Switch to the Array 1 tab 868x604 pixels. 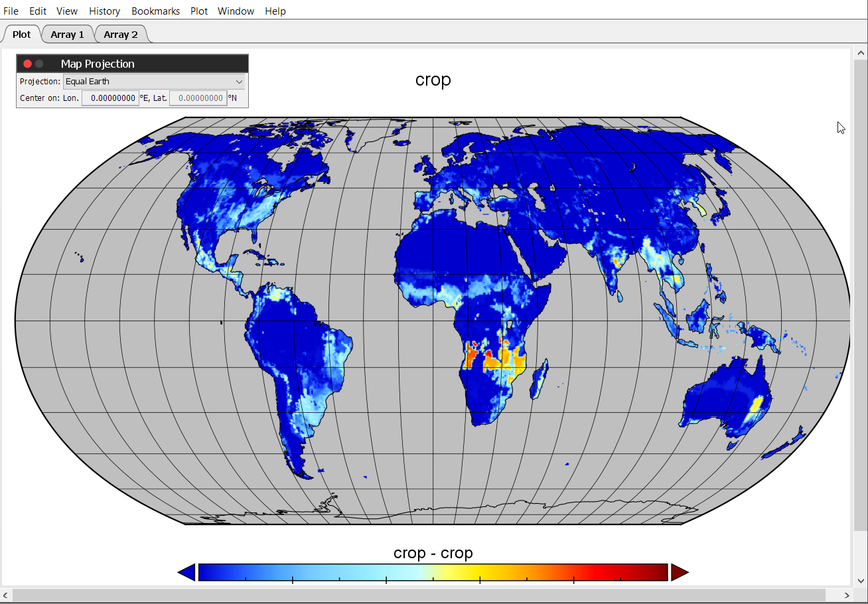pyautogui.click(x=68, y=34)
